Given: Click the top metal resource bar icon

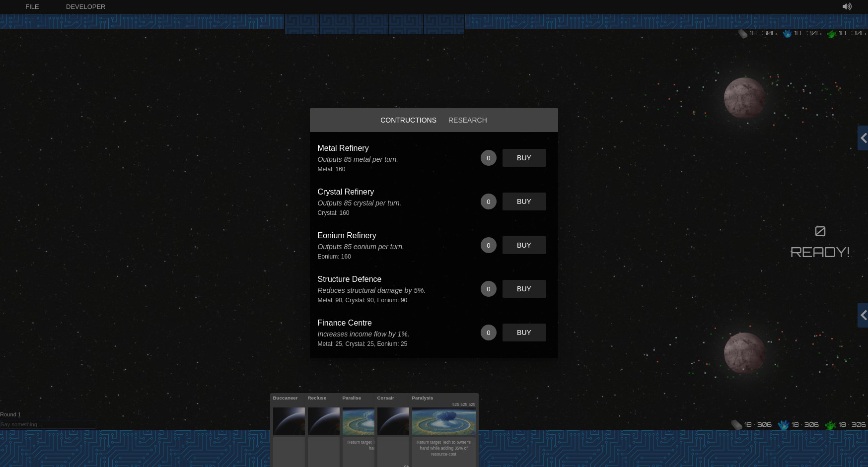Looking at the screenshot, I should point(742,34).
